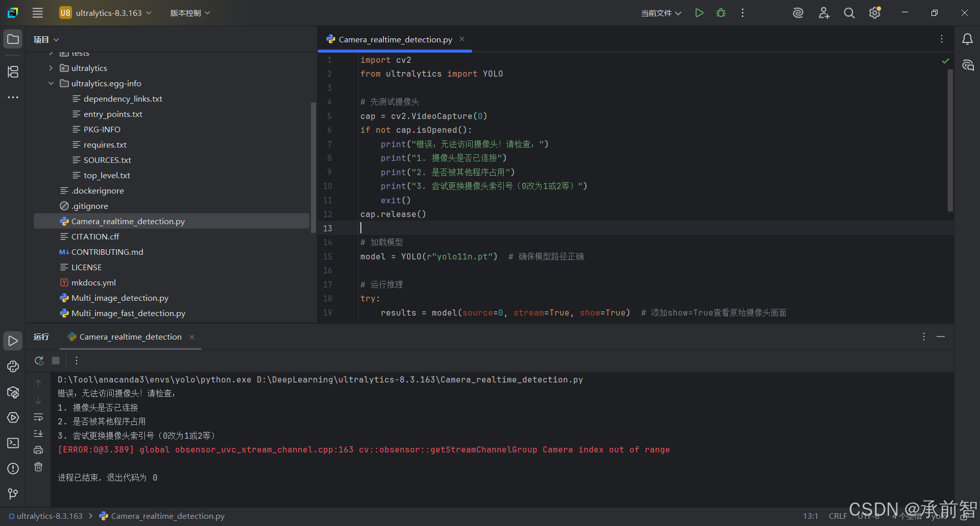Image resolution: width=980 pixels, height=526 pixels.
Task: Show more tool windows ellipsis
Action: pyautogui.click(x=13, y=97)
